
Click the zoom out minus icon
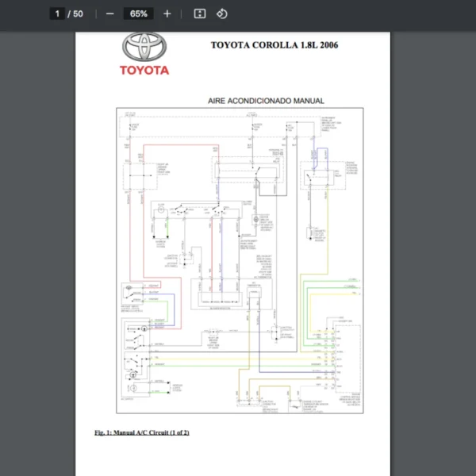[109, 13]
